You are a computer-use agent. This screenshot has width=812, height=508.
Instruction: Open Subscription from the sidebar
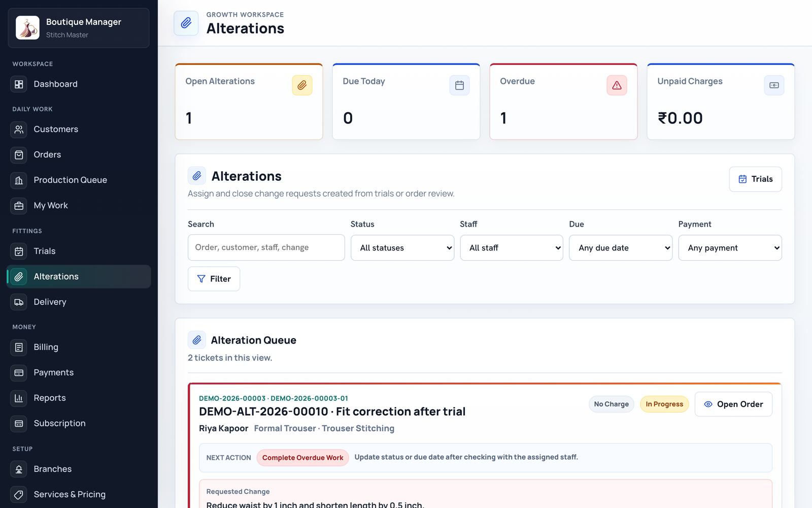click(x=79, y=424)
